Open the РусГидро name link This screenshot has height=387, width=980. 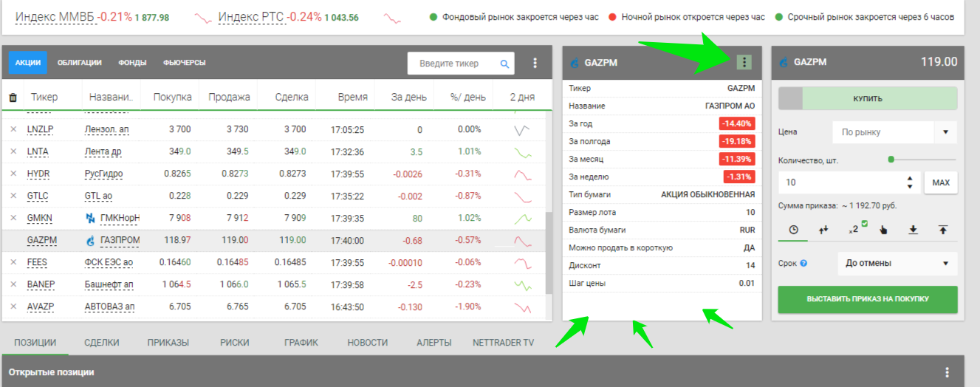click(104, 174)
